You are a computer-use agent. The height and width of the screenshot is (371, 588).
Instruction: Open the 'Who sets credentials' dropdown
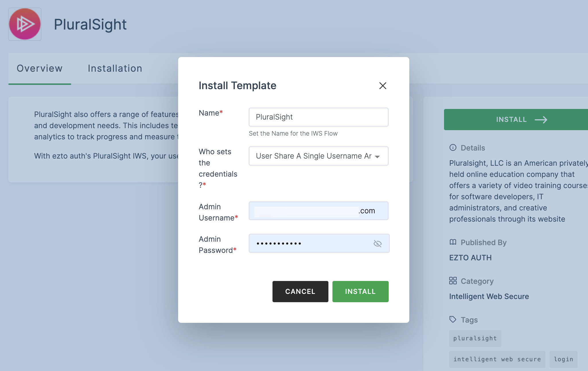(x=318, y=156)
